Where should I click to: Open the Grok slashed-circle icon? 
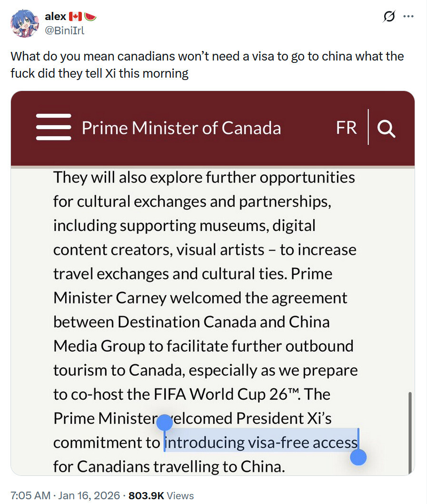point(389,17)
